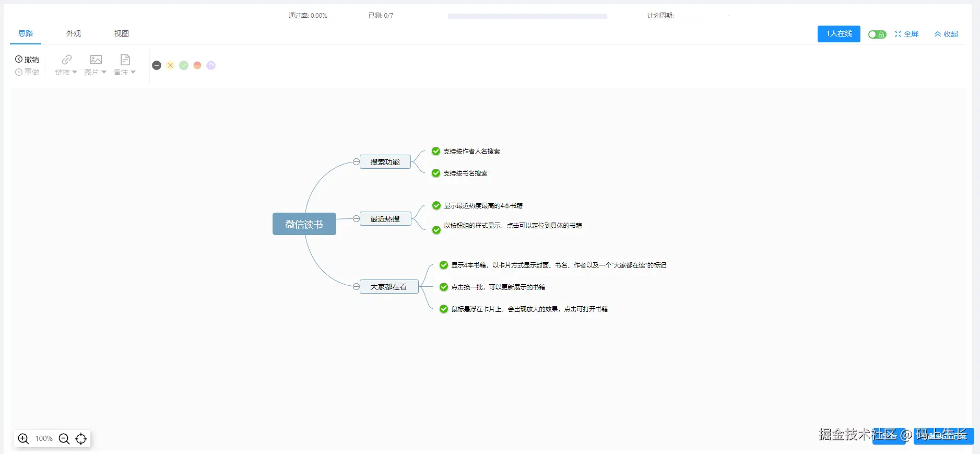Switch to the 视图 tab

click(122, 33)
